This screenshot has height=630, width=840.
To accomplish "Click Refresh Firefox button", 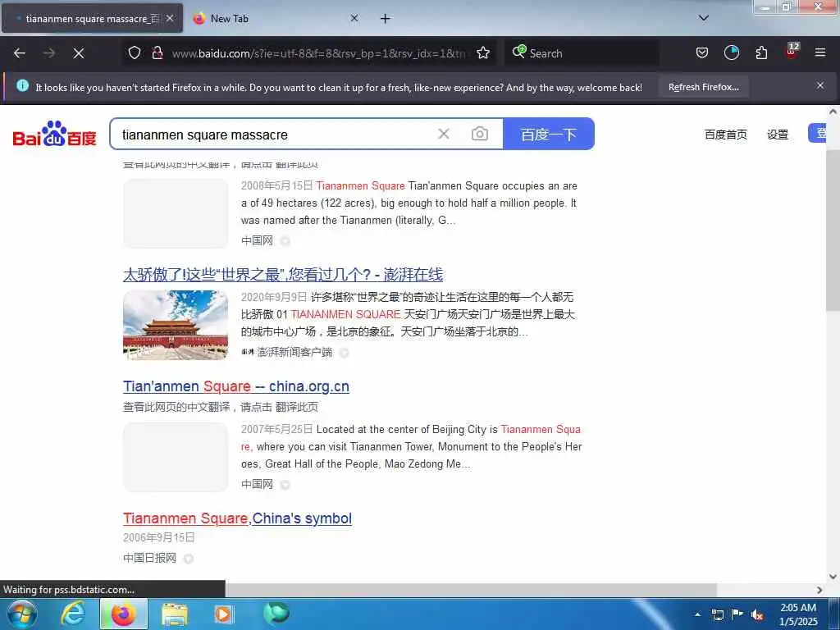I will 703,87.
